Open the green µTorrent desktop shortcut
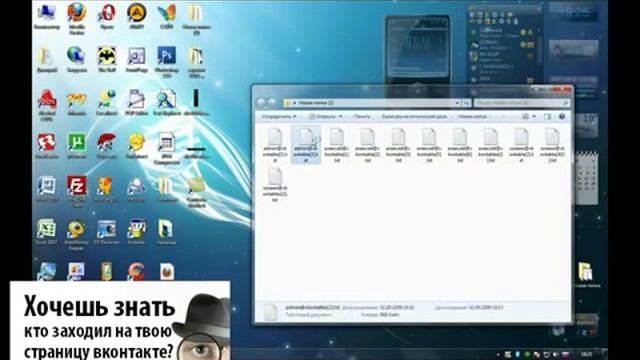The image size is (640, 360). [x=77, y=146]
